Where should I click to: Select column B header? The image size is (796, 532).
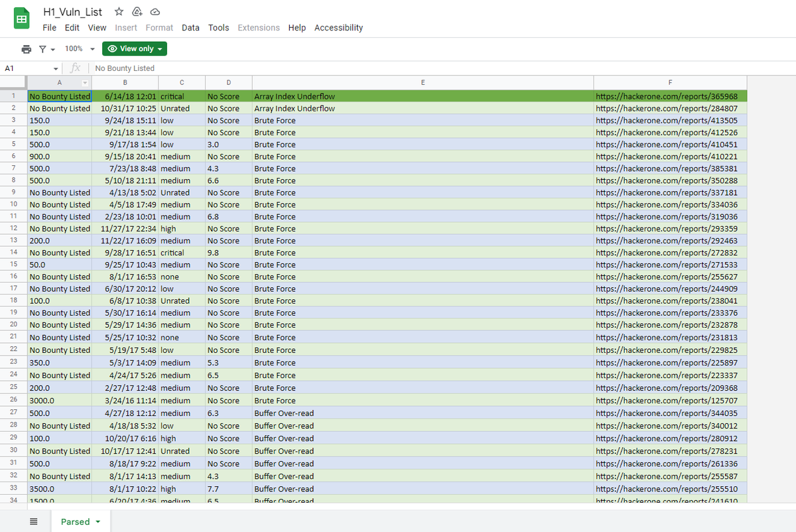point(125,82)
